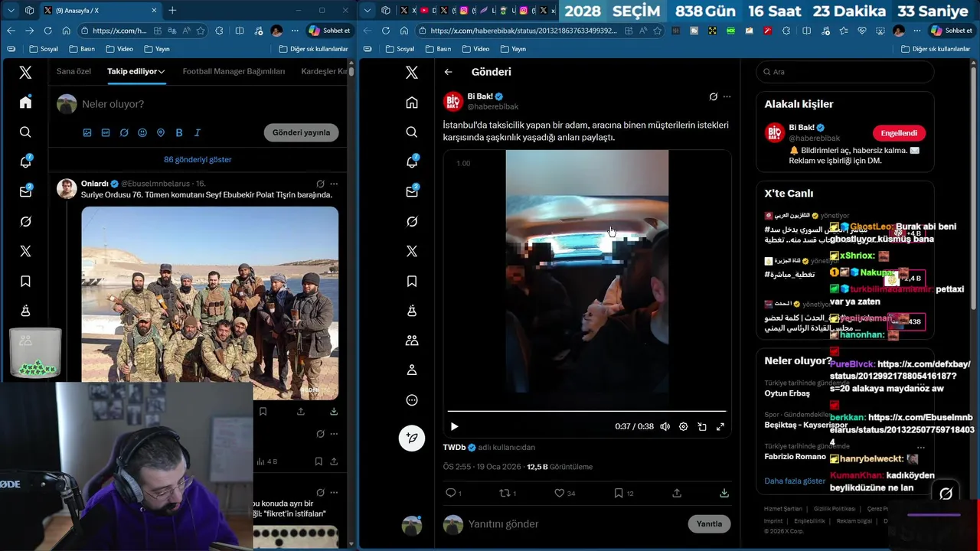Reply to the Bi Bak! post

451,493
